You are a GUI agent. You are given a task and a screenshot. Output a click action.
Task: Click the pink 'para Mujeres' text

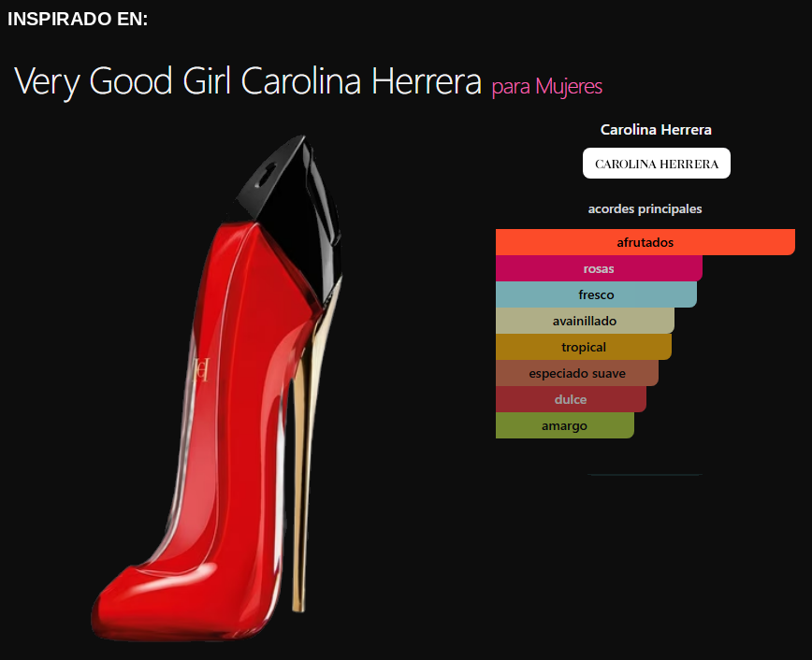coord(547,86)
